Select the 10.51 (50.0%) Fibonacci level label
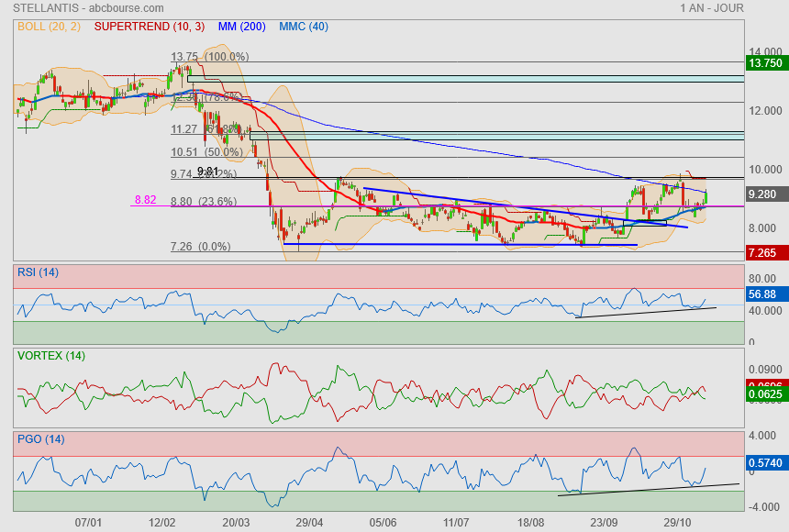This screenshot has height=532, width=789. [206, 152]
